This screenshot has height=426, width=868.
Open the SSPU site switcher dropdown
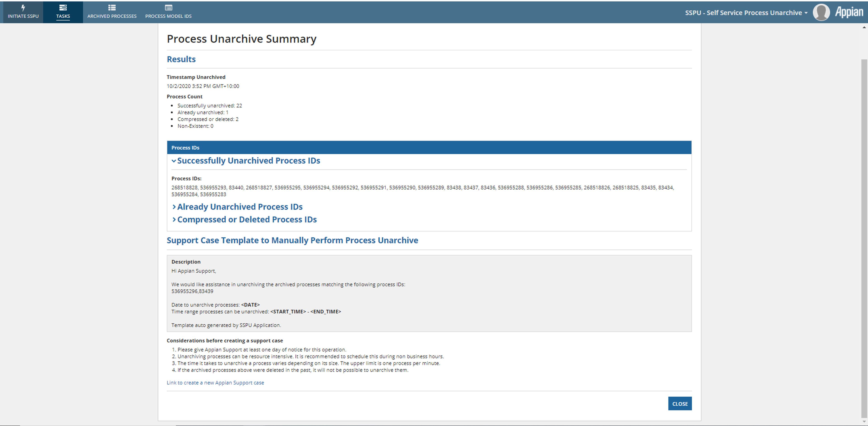pyautogui.click(x=746, y=13)
